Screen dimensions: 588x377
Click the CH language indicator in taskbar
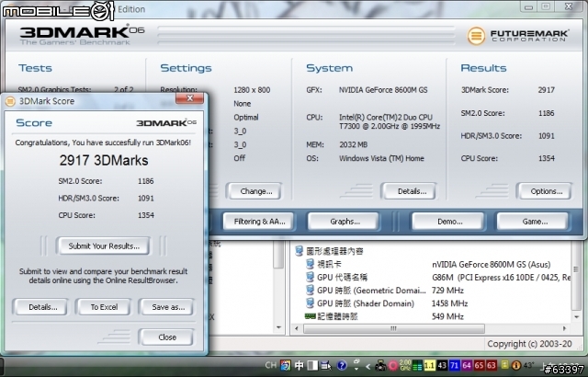(x=271, y=365)
